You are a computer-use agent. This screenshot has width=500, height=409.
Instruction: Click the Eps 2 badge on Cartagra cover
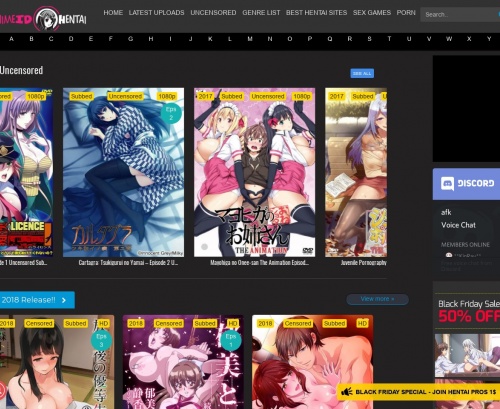point(171,113)
